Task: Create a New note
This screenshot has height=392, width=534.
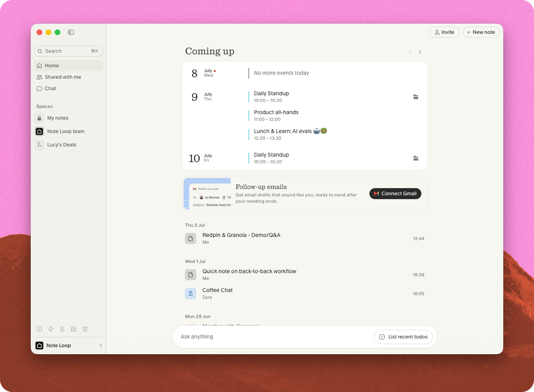Action: click(x=481, y=32)
